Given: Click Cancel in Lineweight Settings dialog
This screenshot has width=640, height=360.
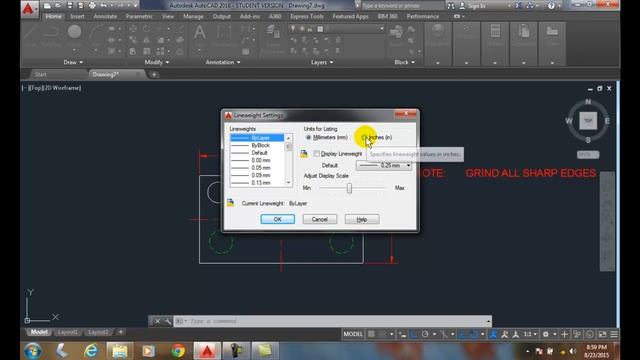Looking at the screenshot, I should pyautogui.click(x=320, y=219).
